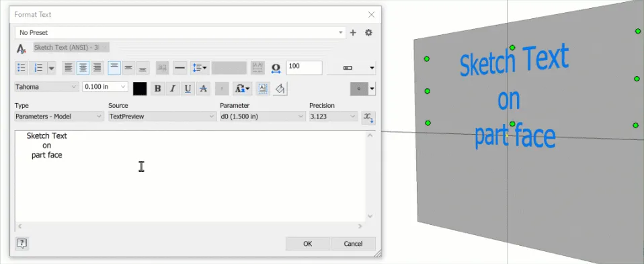This screenshot has height=264, width=644.
Task: Add a new preset with plus icon
Action: click(353, 32)
